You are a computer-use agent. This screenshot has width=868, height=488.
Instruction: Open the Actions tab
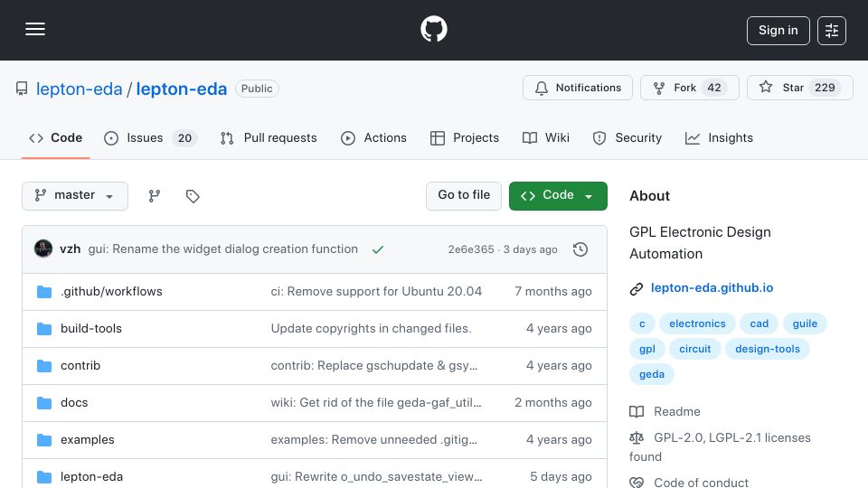point(373,137)
